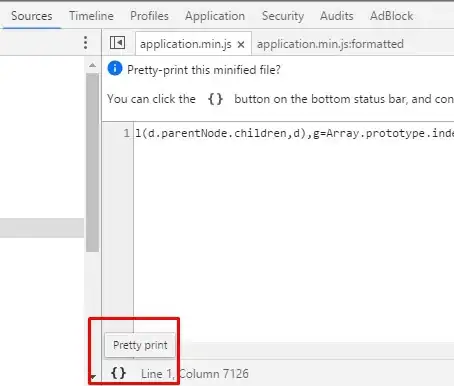Viewport: 454px width, 386px height.
Task: Close the application.min.js file tab
Action: pos(241,44)
